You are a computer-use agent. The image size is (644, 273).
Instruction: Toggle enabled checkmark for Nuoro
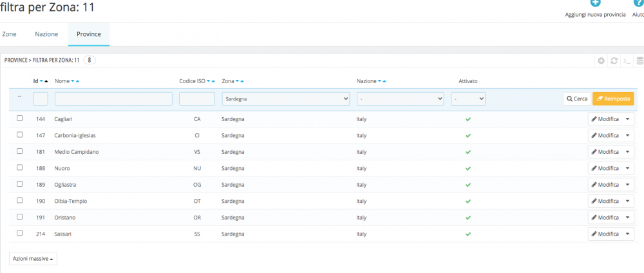[x=468, y=168]
